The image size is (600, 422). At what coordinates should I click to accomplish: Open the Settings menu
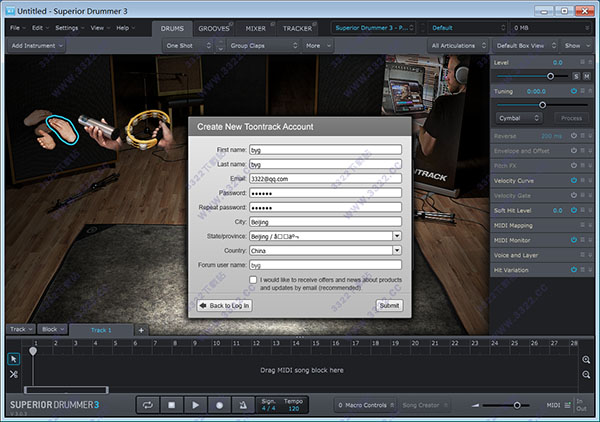click(68, 28)
